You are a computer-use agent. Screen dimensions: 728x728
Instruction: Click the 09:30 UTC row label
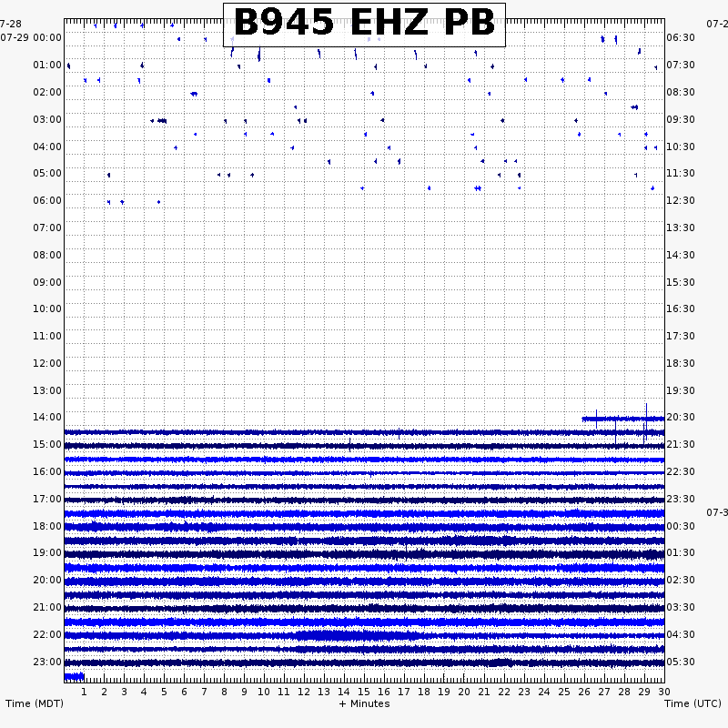681,120
